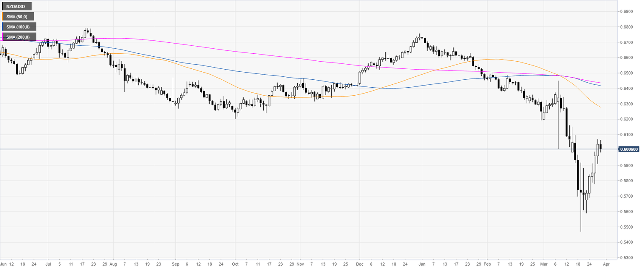Click the 0.5700 price axis label
The height and width of the screenshot is (269, 644).
627,196
